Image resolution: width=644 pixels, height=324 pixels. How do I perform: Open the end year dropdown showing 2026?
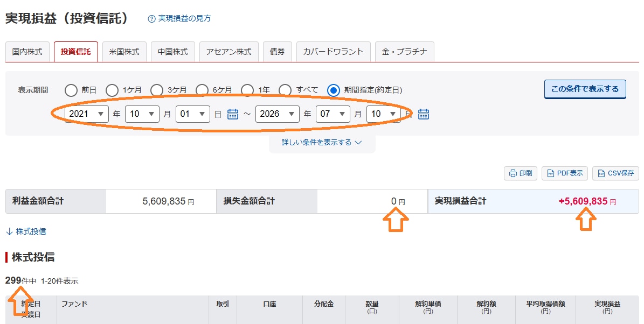277,114
